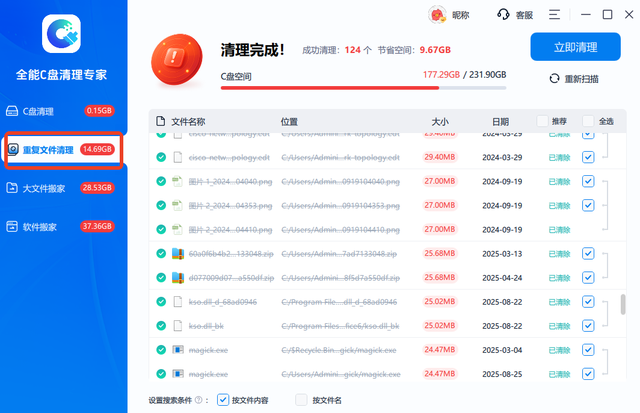Click the 重新扫描 refresh icon
This screenshot has height=413, width=640.
tap(554, 78)
